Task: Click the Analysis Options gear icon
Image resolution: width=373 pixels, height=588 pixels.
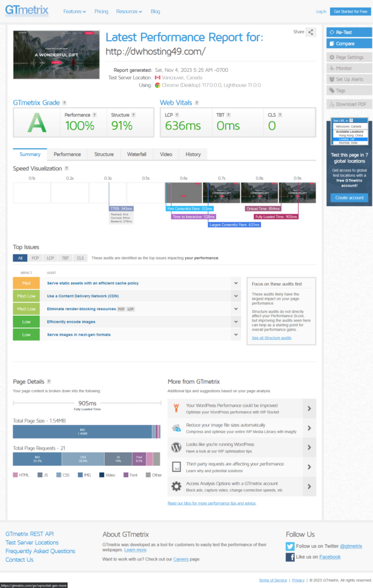Action: pos(176,486)
